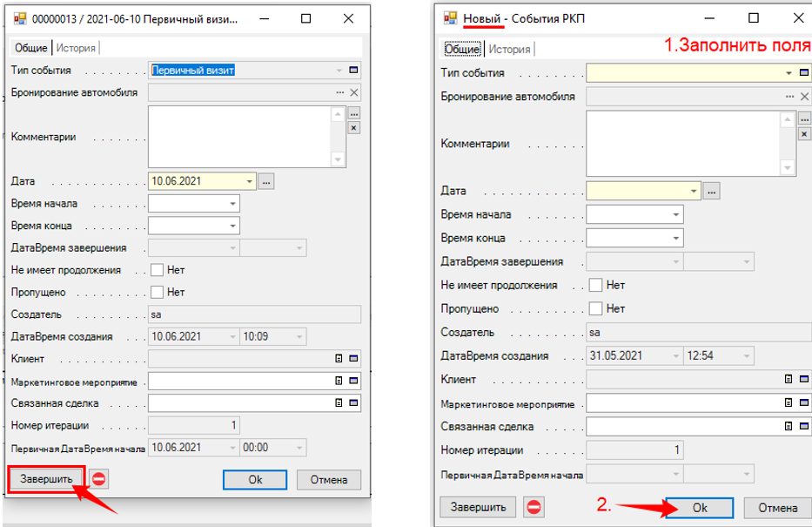Click Ok button in the Новый События РКП window
The image size is (812, 527).
[700, 508]
